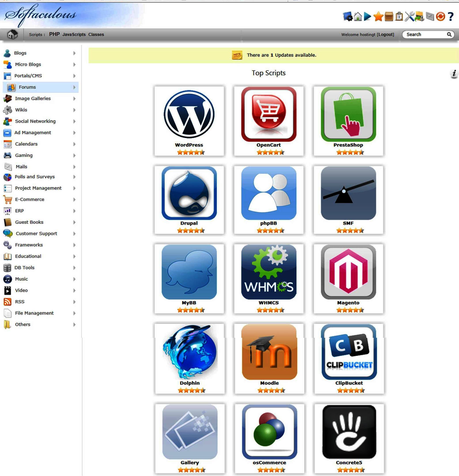Open the orange star ratings icon
The height and width of the screenshot is (476, 459).
[x=378, y=17]
